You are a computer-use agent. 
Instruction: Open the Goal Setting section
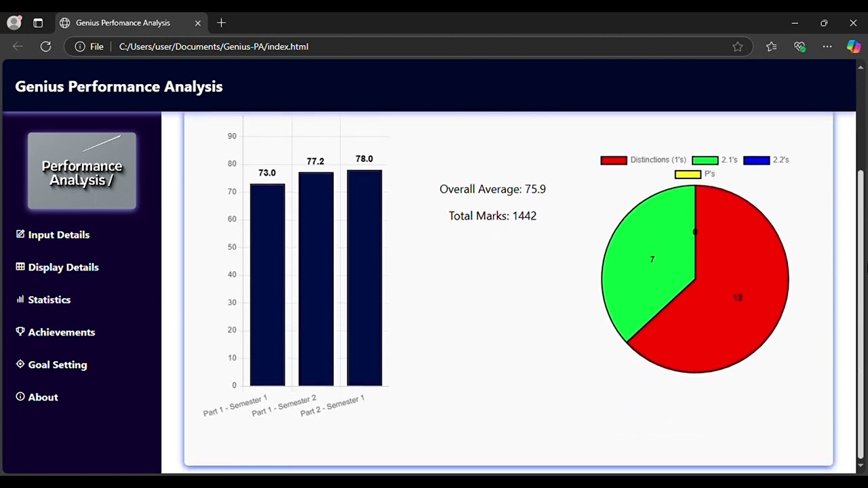coord(58,365)
